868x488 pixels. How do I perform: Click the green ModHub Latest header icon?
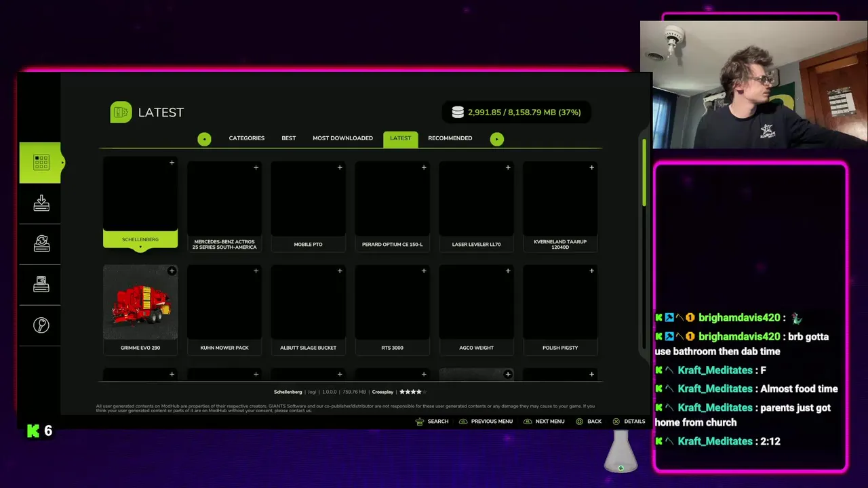[121, 113]
